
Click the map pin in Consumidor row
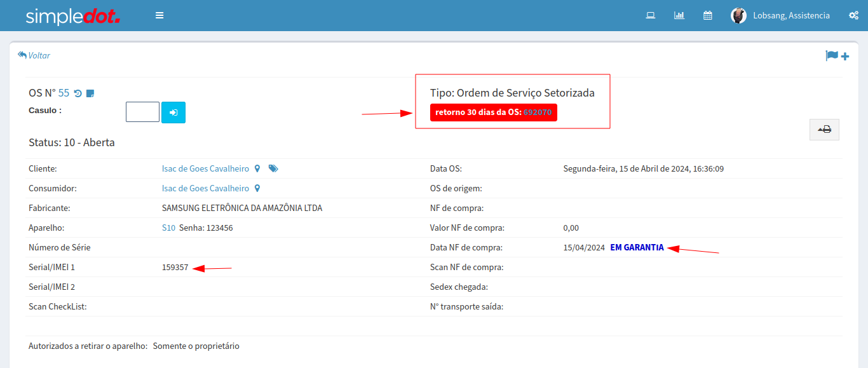257,189
